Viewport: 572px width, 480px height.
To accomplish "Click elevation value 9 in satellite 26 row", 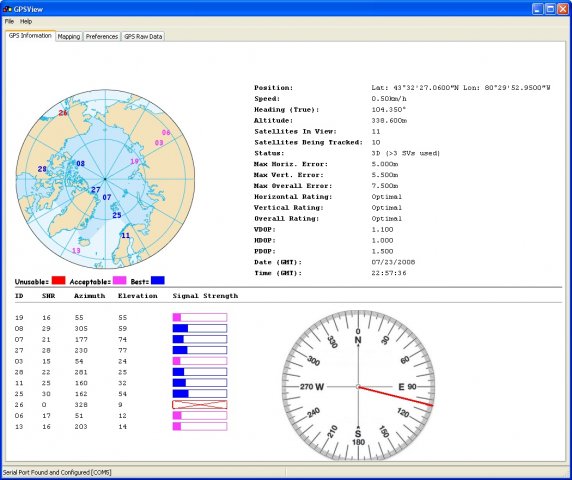I will pyautogui.click(x=120, y=404).
